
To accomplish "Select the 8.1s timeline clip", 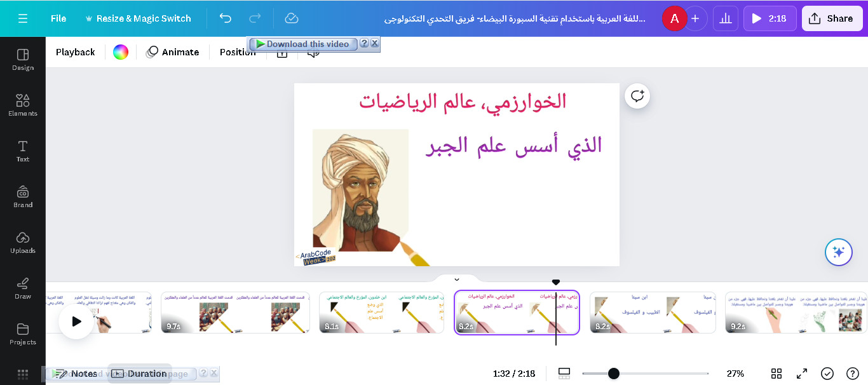I will (x=382, y=313).
